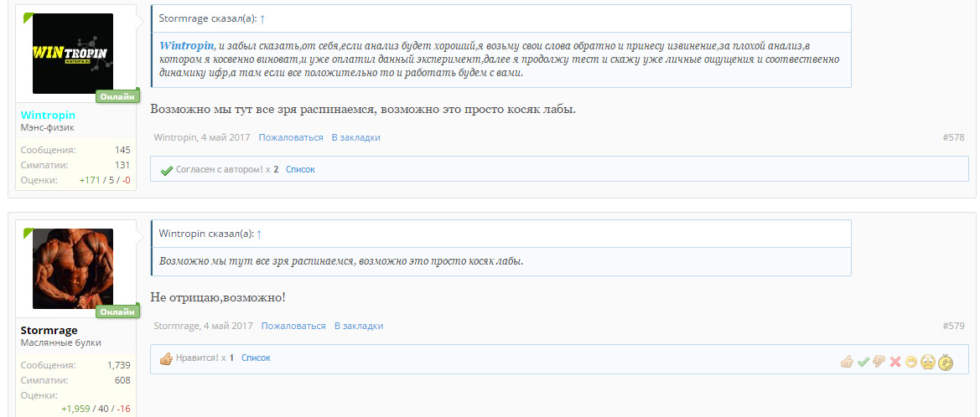Open permalink #579
The width and height of the screenshot is (980, 417).
point(953,326)
